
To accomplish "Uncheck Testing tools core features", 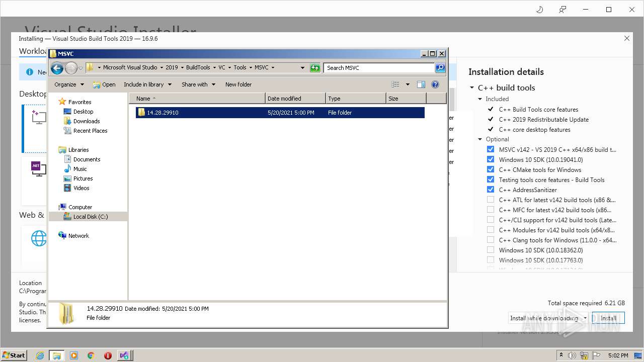I will pos(491,179).
